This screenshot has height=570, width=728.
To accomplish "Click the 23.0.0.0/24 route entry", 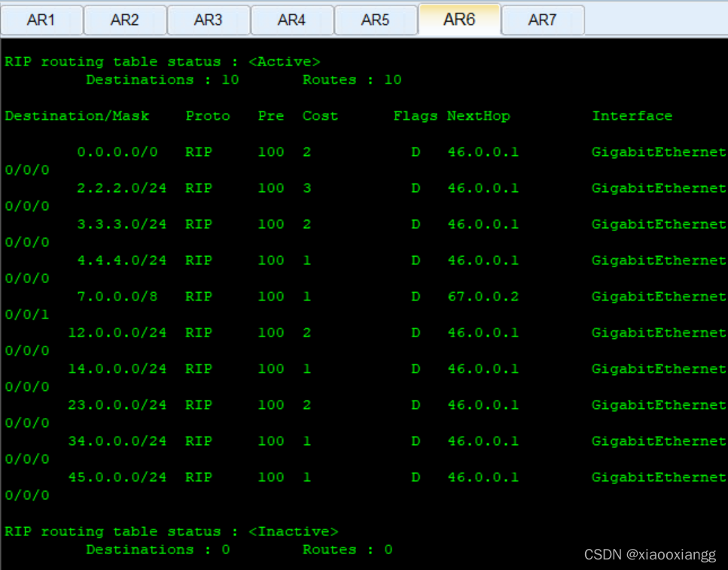I will (x=117, y=405).
